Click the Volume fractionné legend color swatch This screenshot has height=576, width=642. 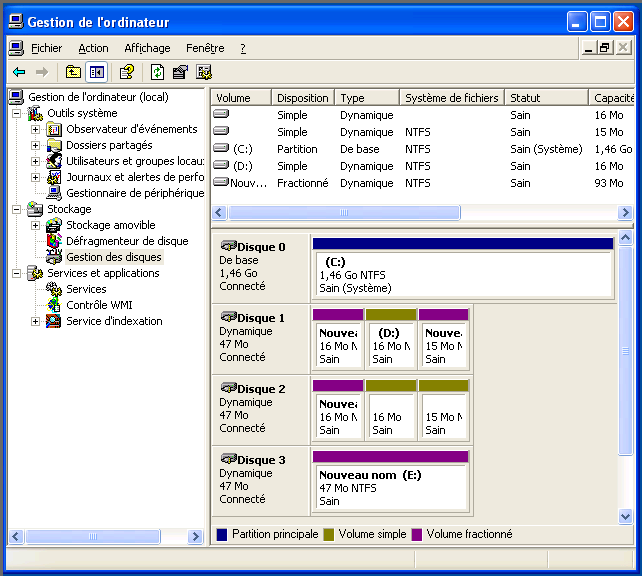coord(416,535)
